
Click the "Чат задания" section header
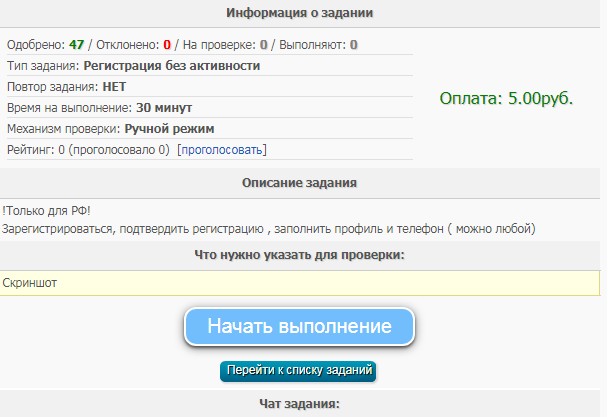tap(300, 404)
